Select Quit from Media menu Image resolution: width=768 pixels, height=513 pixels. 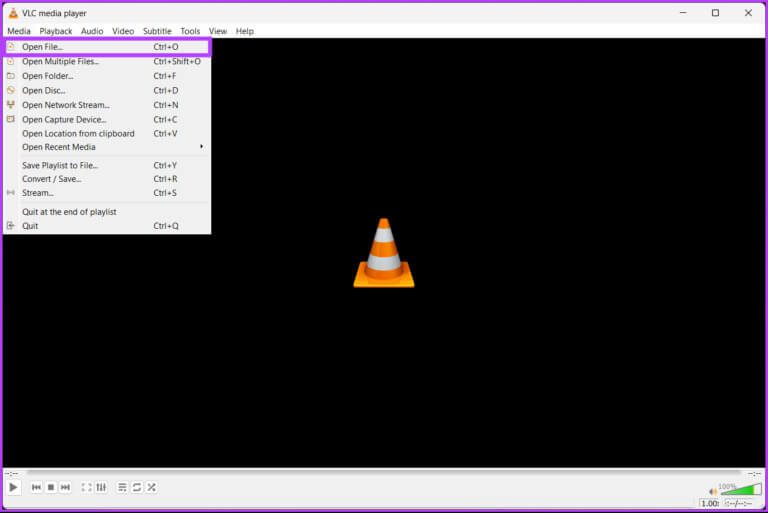[30, 226]
